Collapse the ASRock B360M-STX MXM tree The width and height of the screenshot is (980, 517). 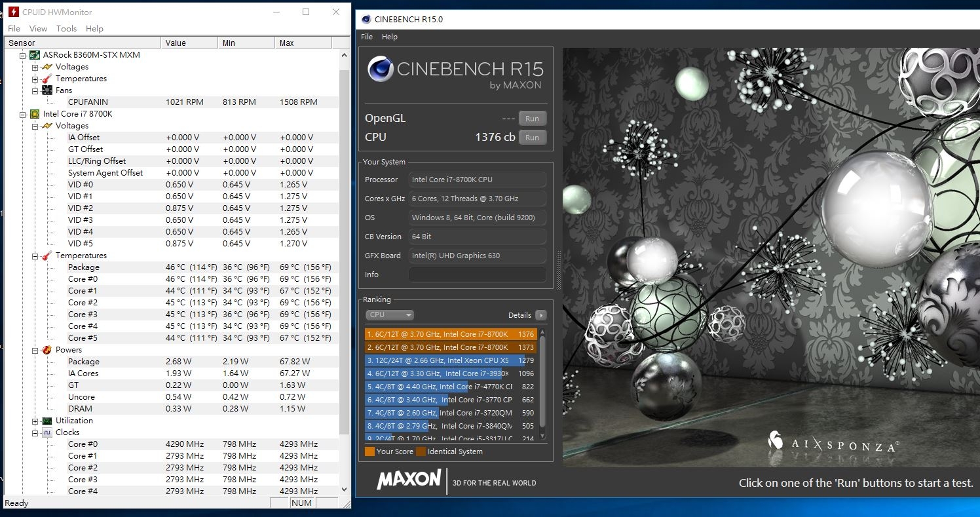pos(23,55)
